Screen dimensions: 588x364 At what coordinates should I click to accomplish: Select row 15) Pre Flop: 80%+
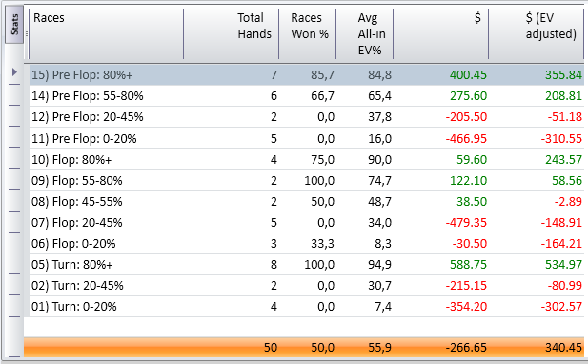306,75
